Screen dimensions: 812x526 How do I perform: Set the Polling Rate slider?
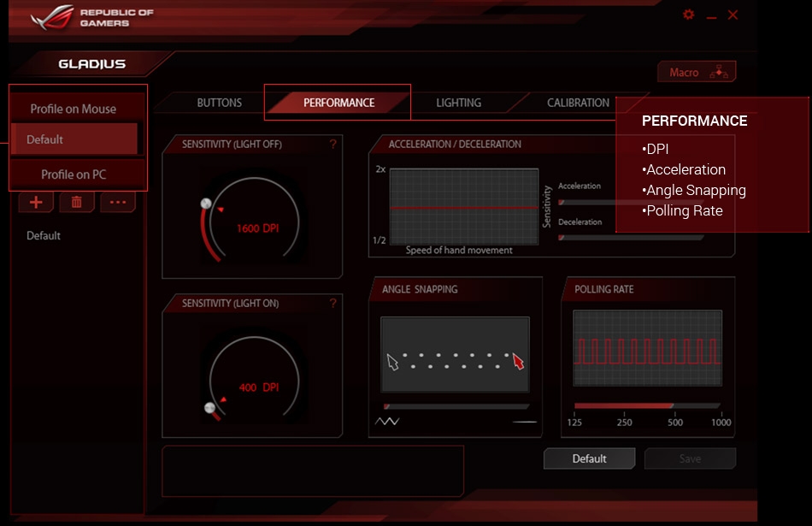(647, 405)
